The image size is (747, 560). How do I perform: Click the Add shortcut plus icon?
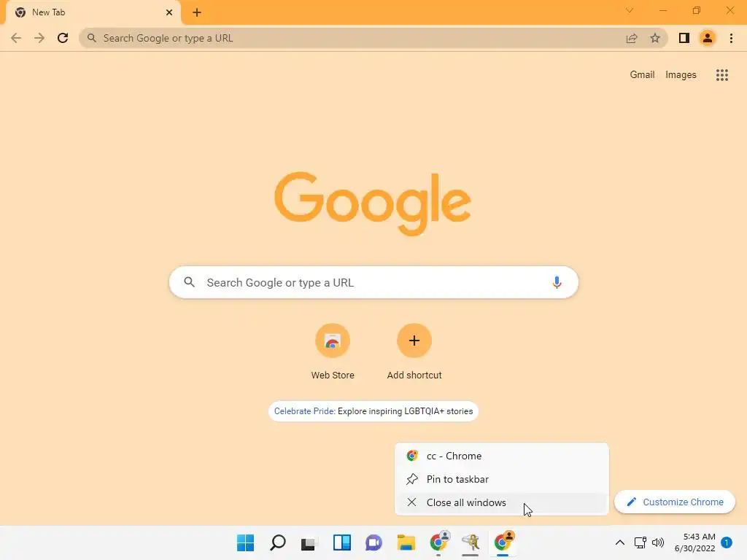pos(414,341)
